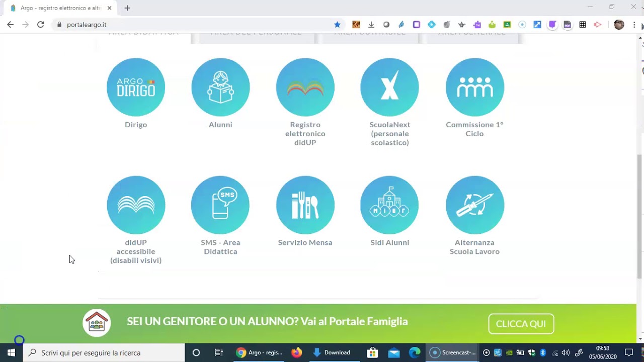Click the grid apps extension icon
This screenshot has height=362, width=644.
[583, 25]
